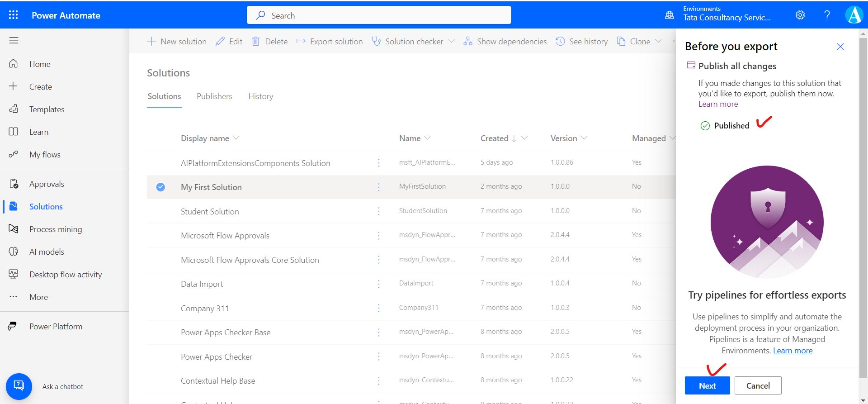Click into the Search input field
The width and height of the screenshot is (868, 404).
click(379, 15)
